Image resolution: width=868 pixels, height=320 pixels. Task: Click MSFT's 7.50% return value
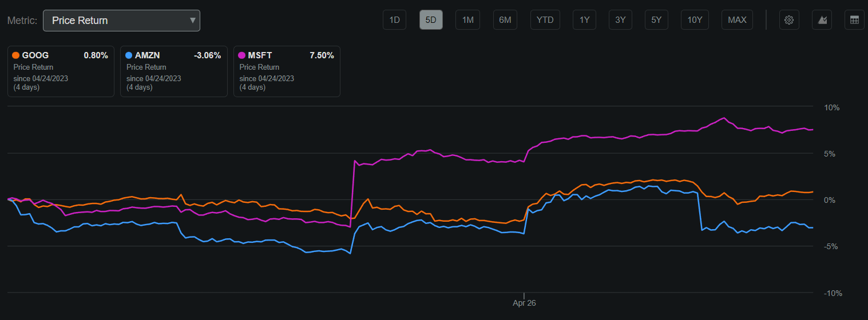click(322, 55)
